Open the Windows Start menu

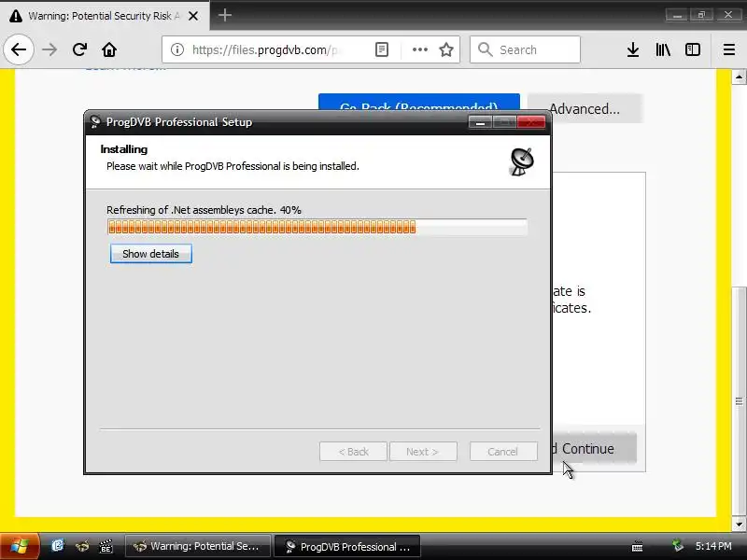[19, 546]
